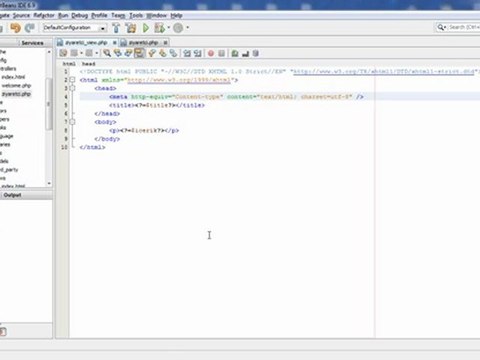This screenshot has width=480, height=360.
Task: Click the editor Back navigation icon
Action: 74,53
